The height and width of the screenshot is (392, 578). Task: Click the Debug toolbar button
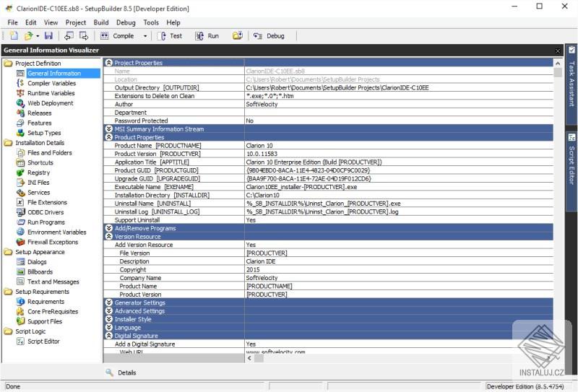[269, 36]
